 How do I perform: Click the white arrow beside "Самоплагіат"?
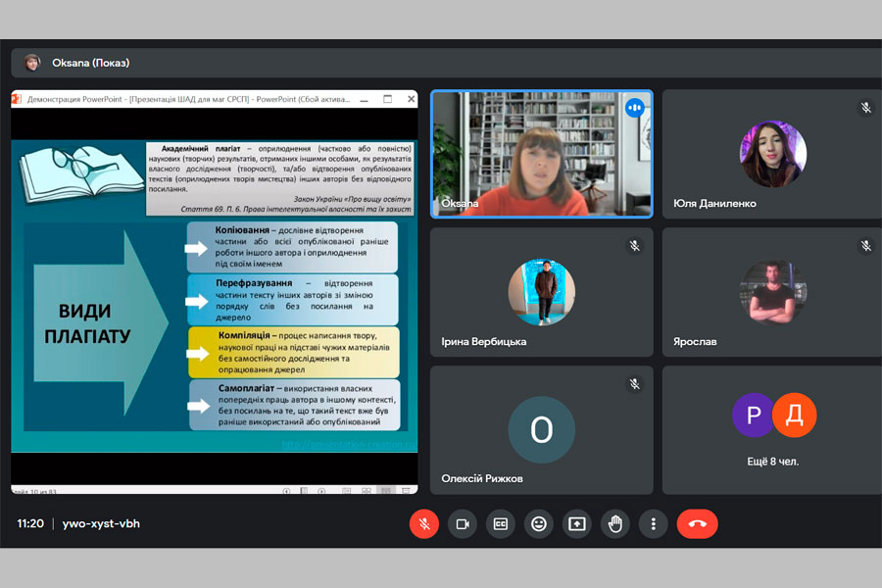click(x=199, y=406)
